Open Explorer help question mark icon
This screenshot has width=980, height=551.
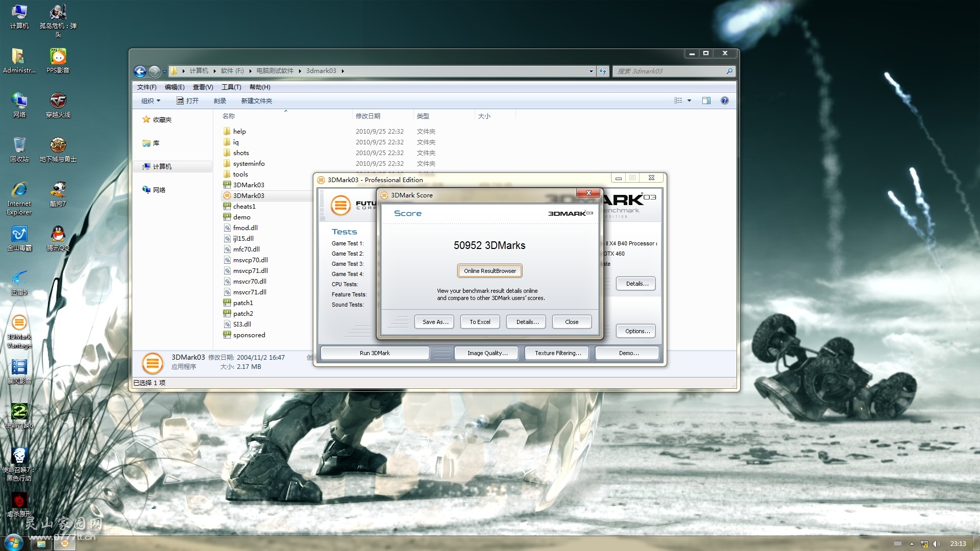724,101
